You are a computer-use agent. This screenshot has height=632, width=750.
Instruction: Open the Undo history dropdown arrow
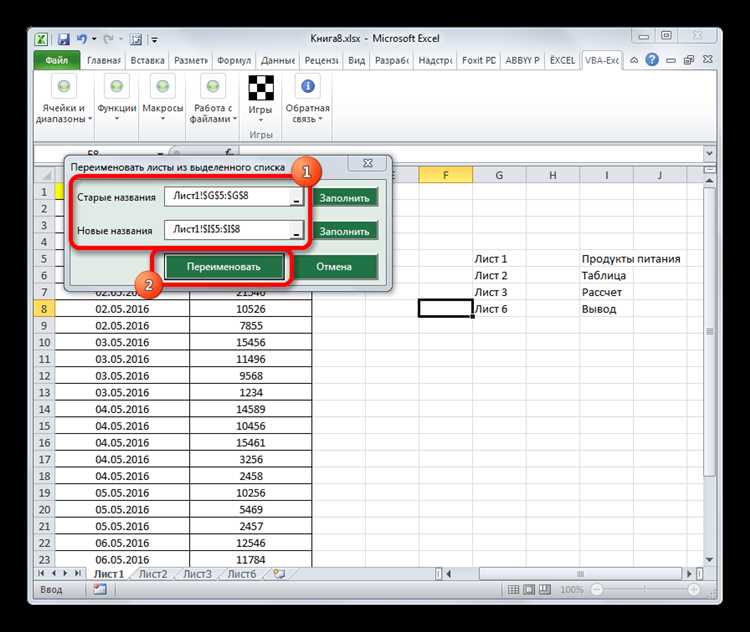click(x=94, y=39)
